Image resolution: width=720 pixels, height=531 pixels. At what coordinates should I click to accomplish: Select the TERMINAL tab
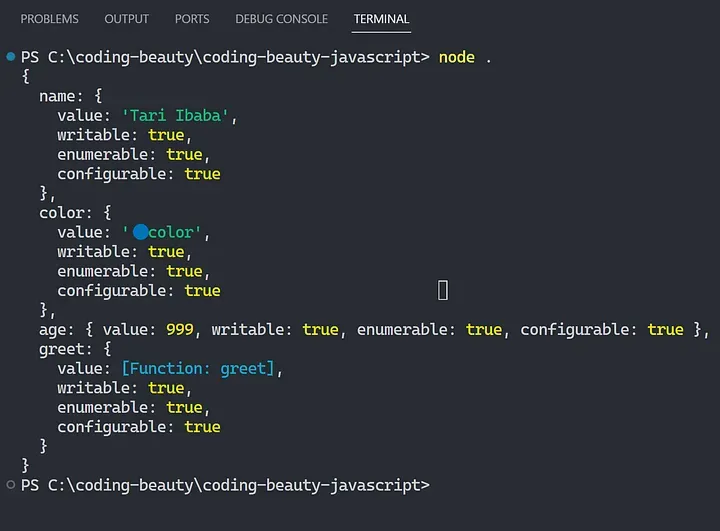[x=381, y=19]
